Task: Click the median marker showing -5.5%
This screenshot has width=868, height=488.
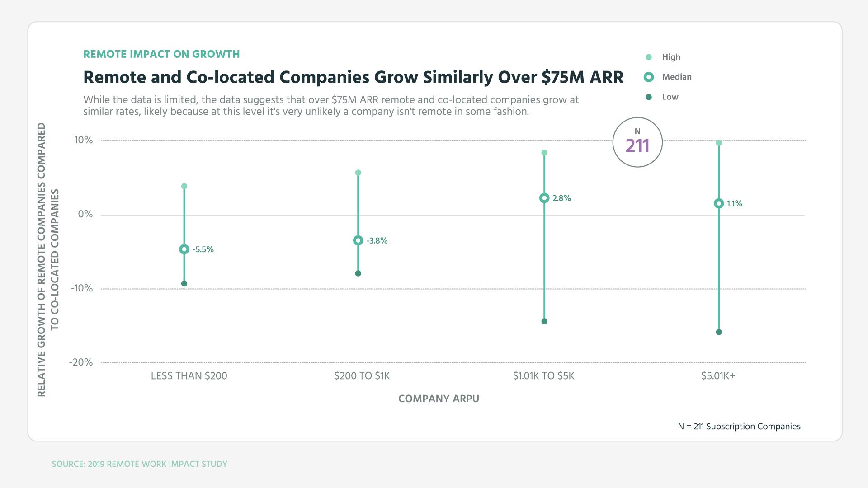Action: click(x=184, y=248)
